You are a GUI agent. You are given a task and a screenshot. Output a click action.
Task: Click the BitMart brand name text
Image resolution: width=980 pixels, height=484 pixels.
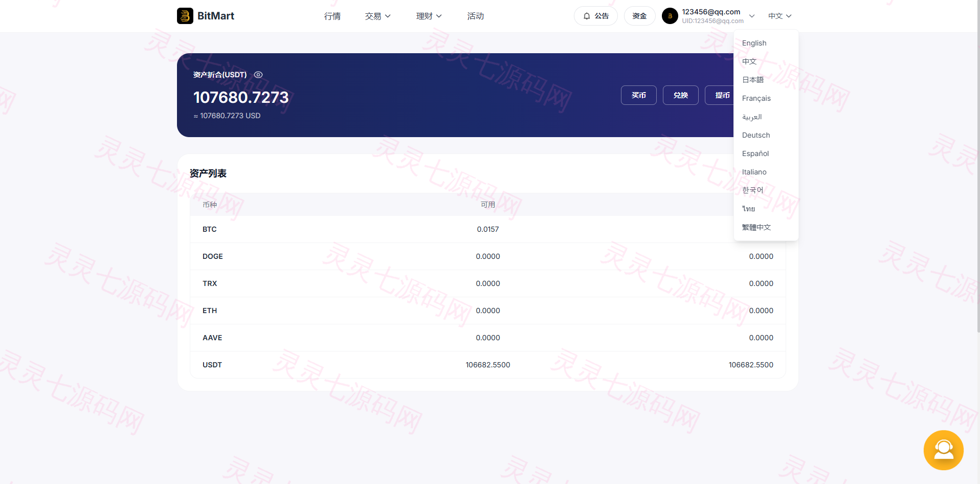(216, 16)
